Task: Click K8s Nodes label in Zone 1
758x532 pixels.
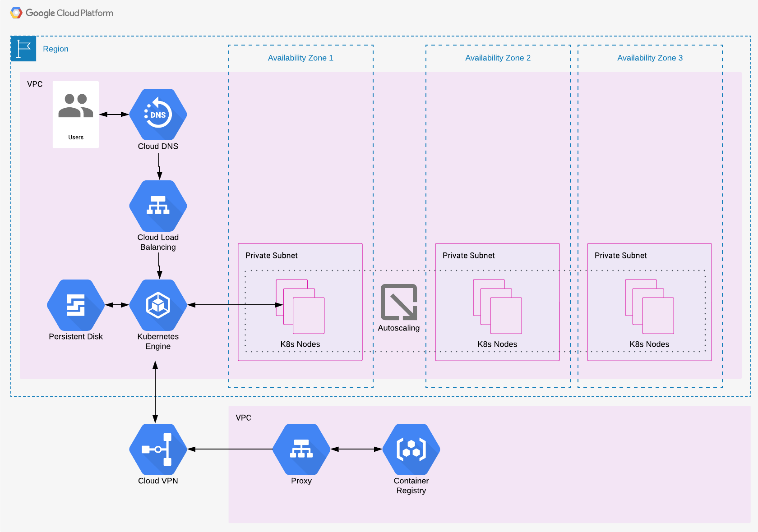Action: [300, 344]
